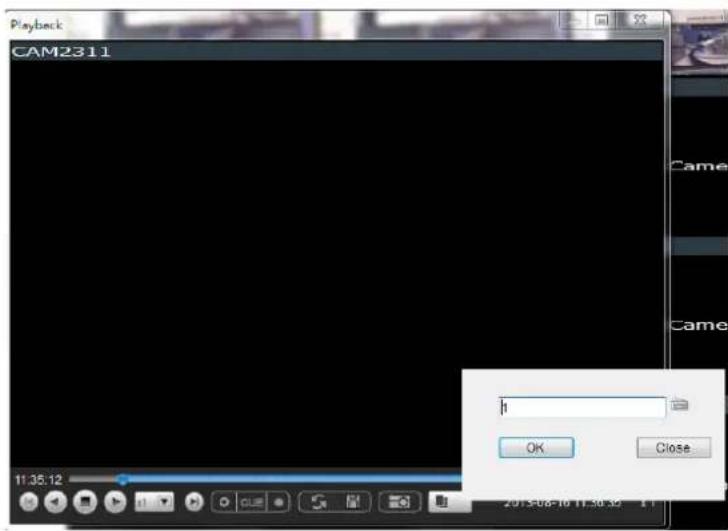This screenshot has height=531, width=728.
Task: Click the clip start marker icon
Action: pos(224,502)
